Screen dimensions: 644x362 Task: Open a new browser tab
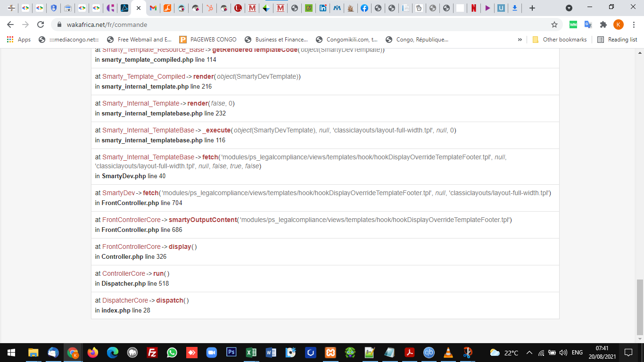point(532,8)
